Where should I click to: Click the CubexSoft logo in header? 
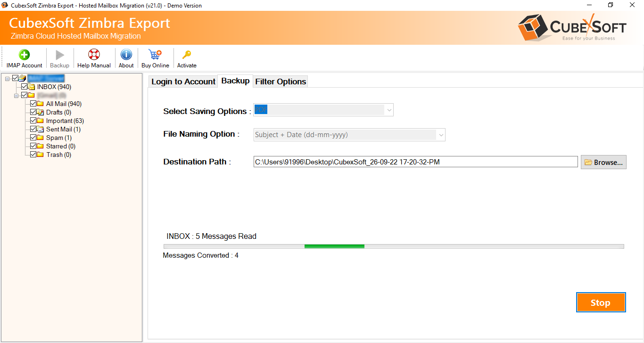coord(572,26)
